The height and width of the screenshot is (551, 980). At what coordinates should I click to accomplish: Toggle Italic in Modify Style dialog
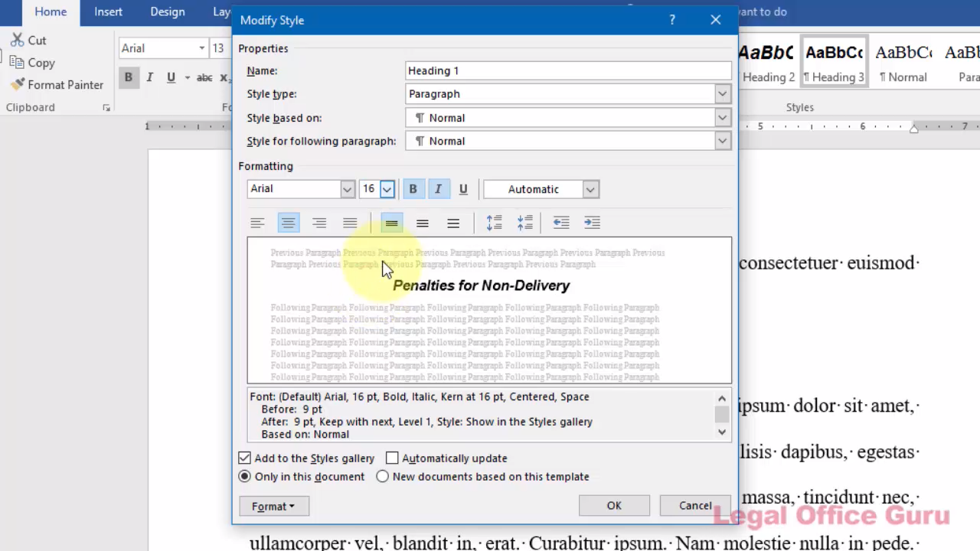[438, 189]
